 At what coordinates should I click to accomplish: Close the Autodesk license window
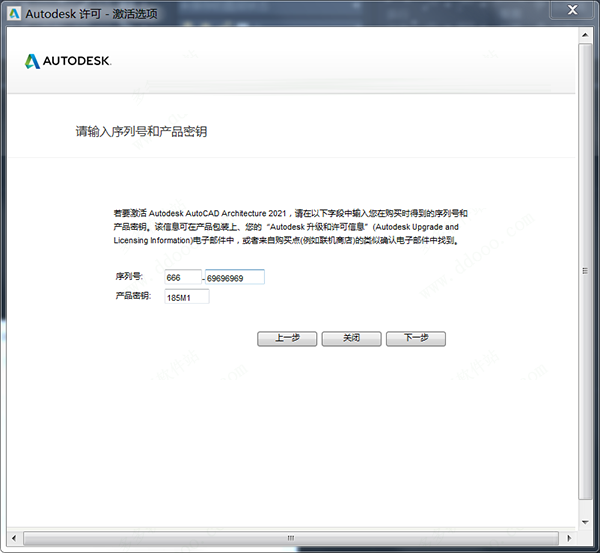click(572, 10)
